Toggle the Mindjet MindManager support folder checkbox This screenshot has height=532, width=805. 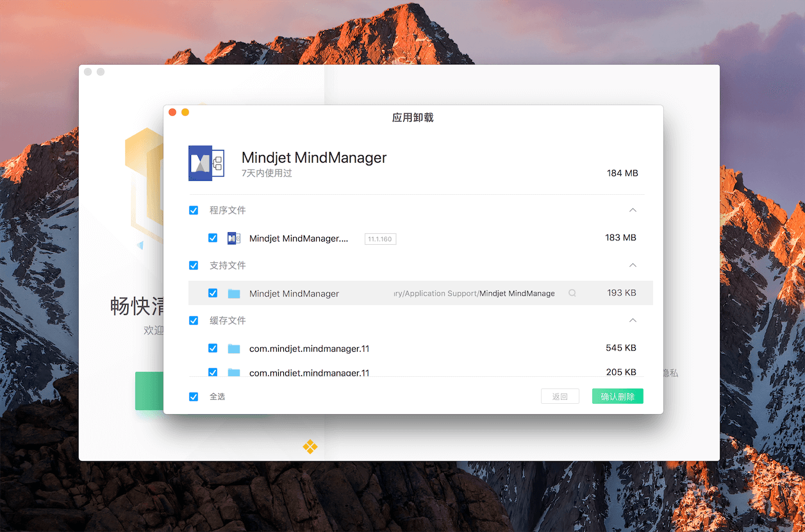[x=213, y=293]
